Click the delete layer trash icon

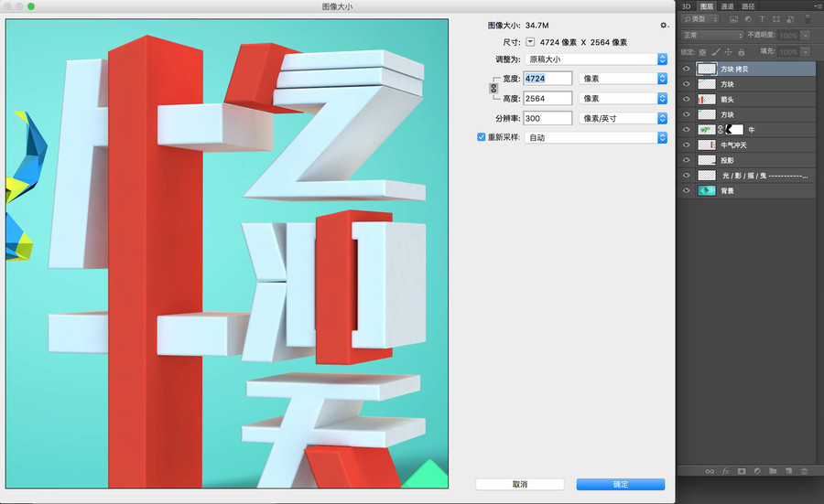(x=804, y=471)
